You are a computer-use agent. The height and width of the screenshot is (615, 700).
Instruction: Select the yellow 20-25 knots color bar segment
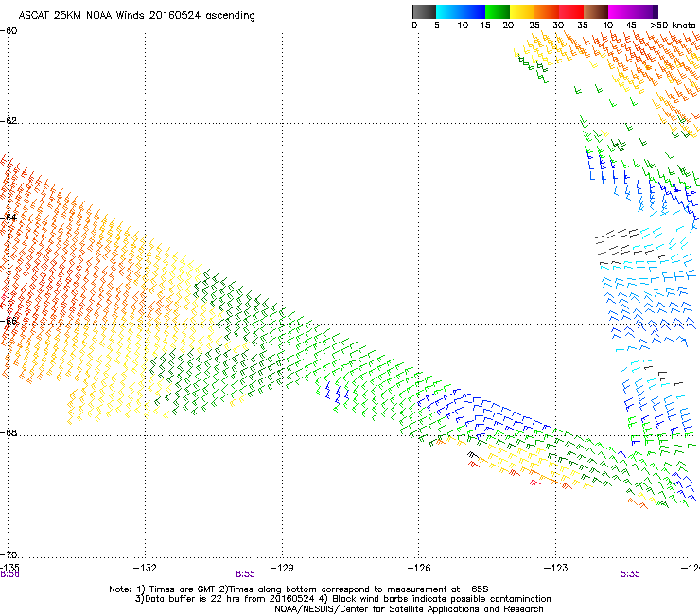[x=522, y=11]
